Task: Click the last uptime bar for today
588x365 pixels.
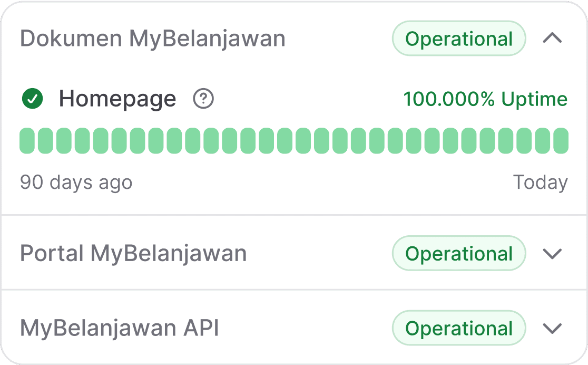Action: click(561, 141)
